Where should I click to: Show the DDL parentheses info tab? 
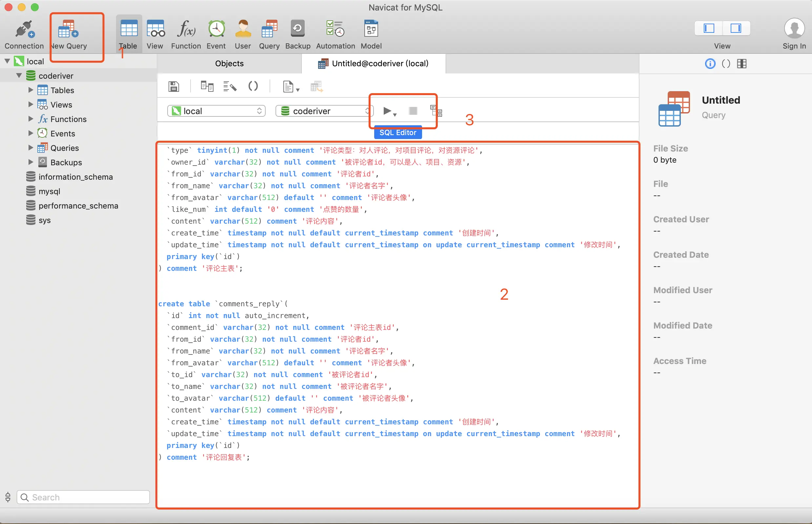click(725, 64)
